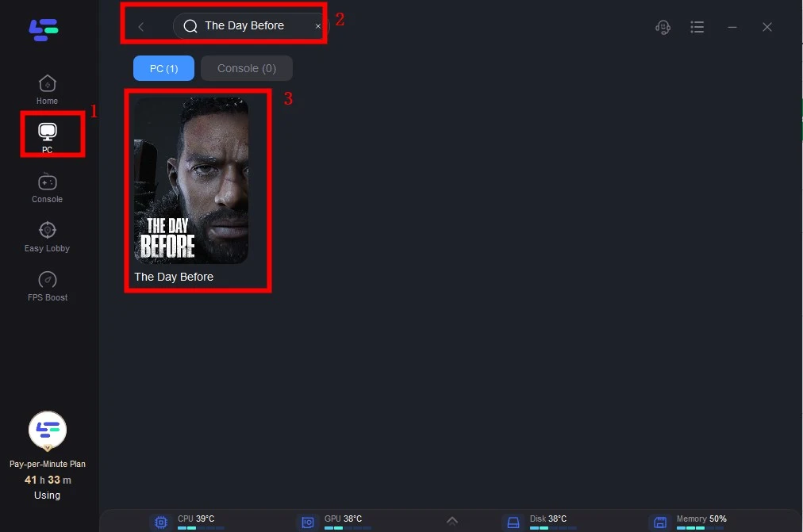Click the GPU temperature indicator
This screenshot has height=532, width=803.
tap(343, 519)
